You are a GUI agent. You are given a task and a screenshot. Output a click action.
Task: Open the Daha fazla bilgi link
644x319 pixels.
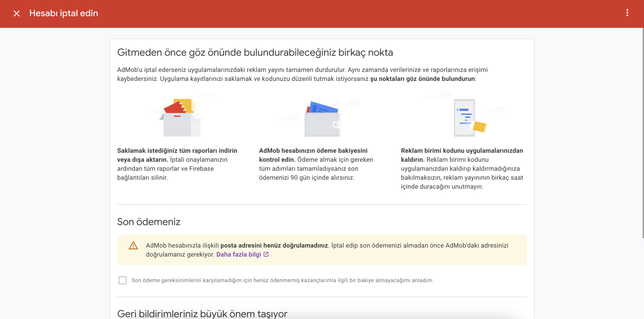pos(238,255)
